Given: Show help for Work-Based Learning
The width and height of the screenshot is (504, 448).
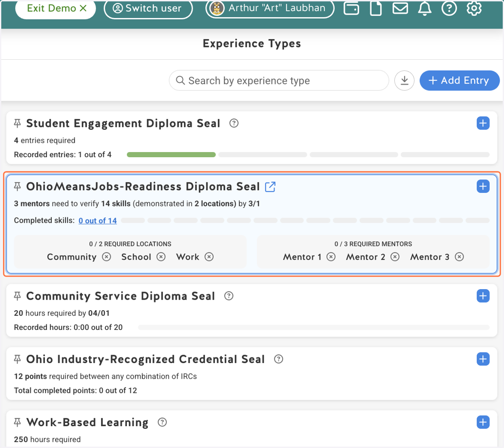Looking at the screenshot, I should (162, 422).
